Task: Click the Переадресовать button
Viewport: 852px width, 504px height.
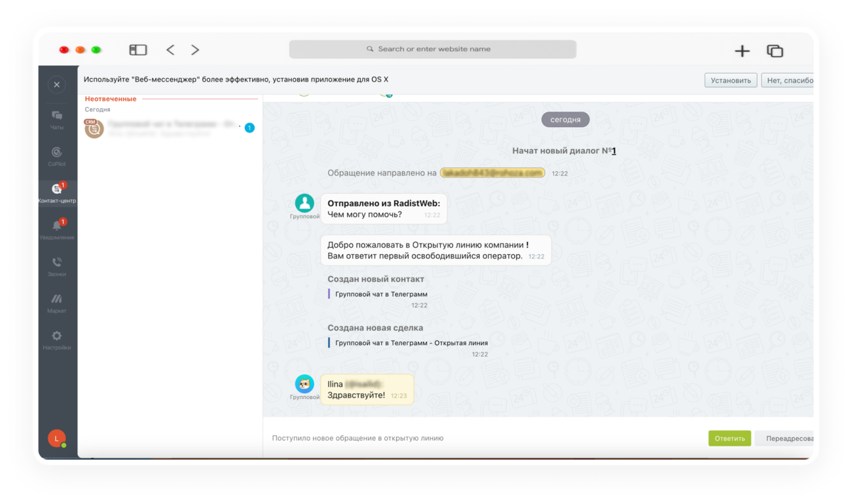Action: pos(784,438)
